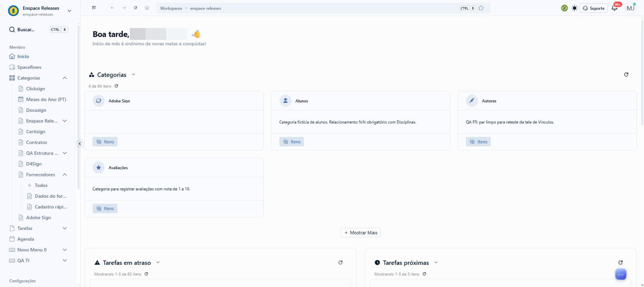Go back using the left arrow
644x287 pixels.
(x=113, y=8)
